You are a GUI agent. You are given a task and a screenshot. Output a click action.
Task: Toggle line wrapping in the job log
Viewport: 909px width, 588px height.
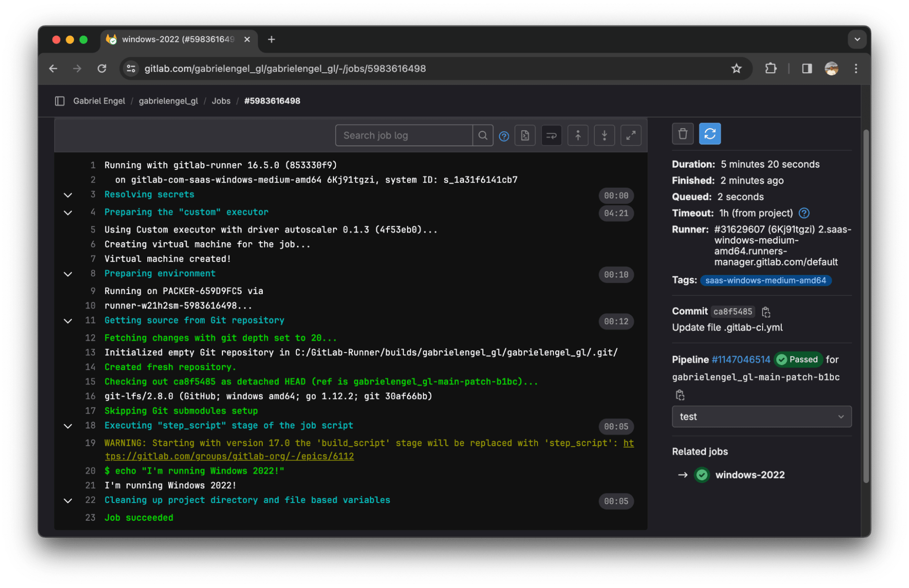point(551,135)
